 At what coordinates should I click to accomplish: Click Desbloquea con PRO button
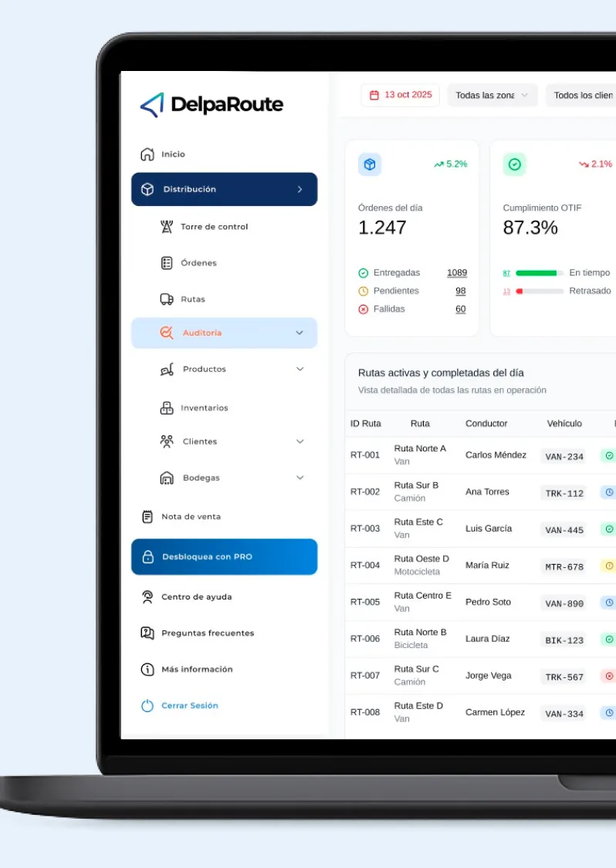(x=225, y=557)
